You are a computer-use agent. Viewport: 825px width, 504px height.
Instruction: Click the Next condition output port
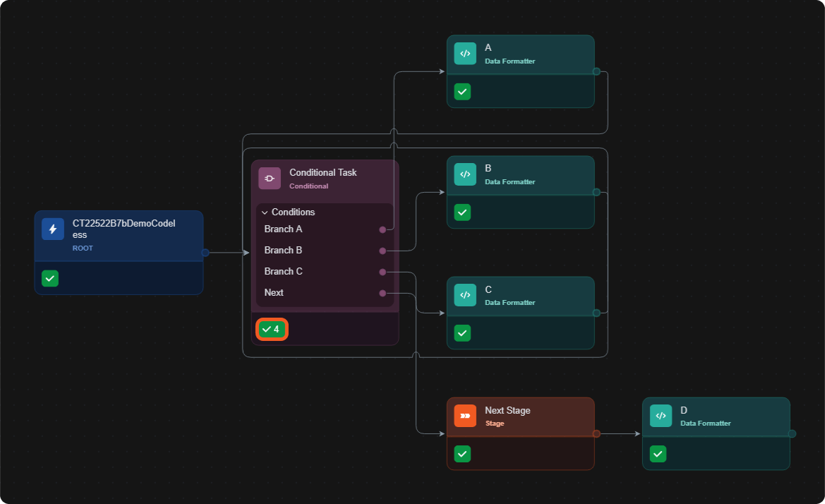click(x=383, y=293)
